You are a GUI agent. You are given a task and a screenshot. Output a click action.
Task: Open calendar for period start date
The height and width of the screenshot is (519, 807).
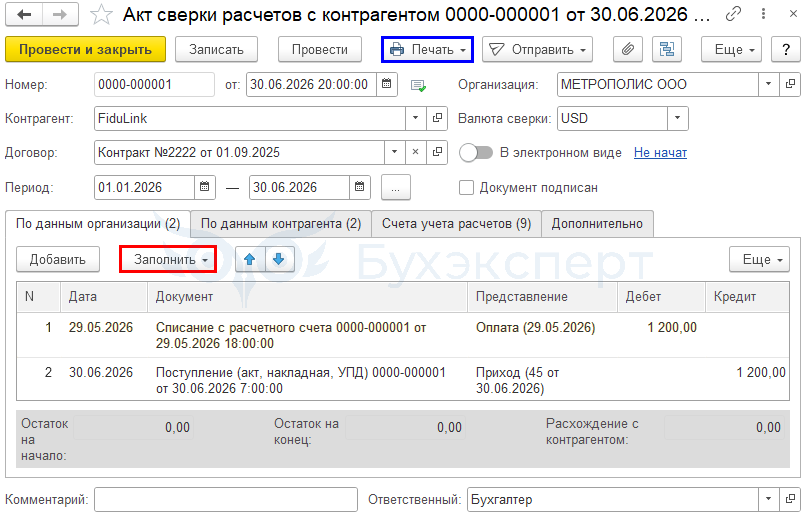(x=204, y=187)
